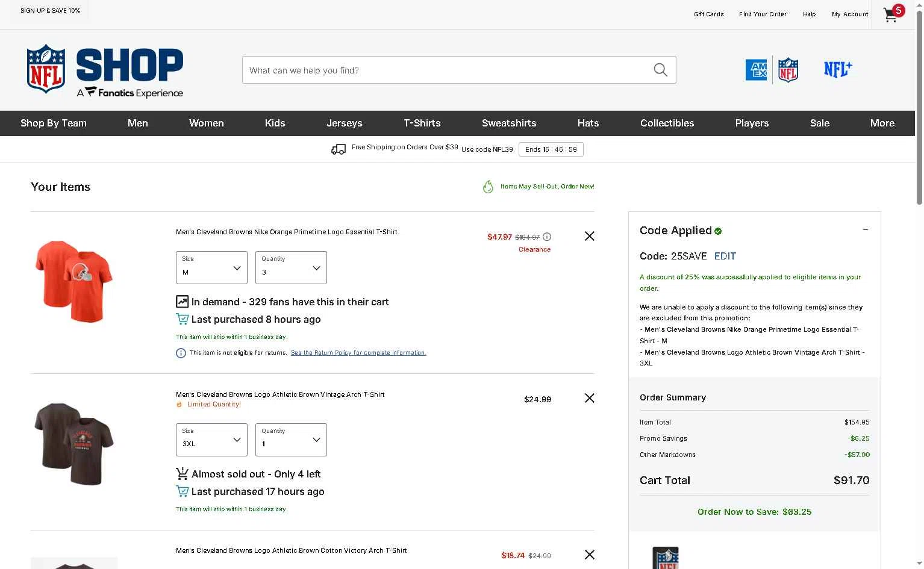
Task: Click 'Order Now to Save: $63.25' text
Action: tap(755, 512)
